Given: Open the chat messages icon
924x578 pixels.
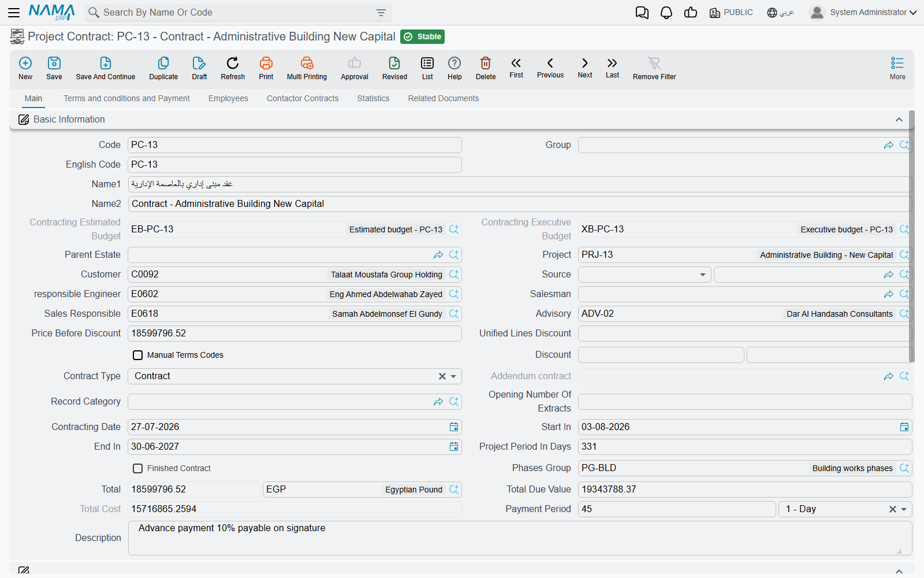Looking at the screenshot, I should click(642, 13).
